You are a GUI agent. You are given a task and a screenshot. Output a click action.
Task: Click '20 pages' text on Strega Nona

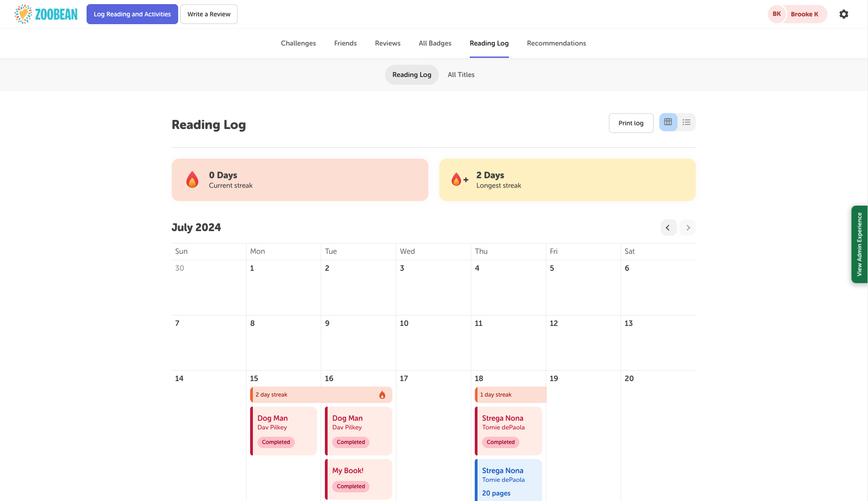point(496,493)
